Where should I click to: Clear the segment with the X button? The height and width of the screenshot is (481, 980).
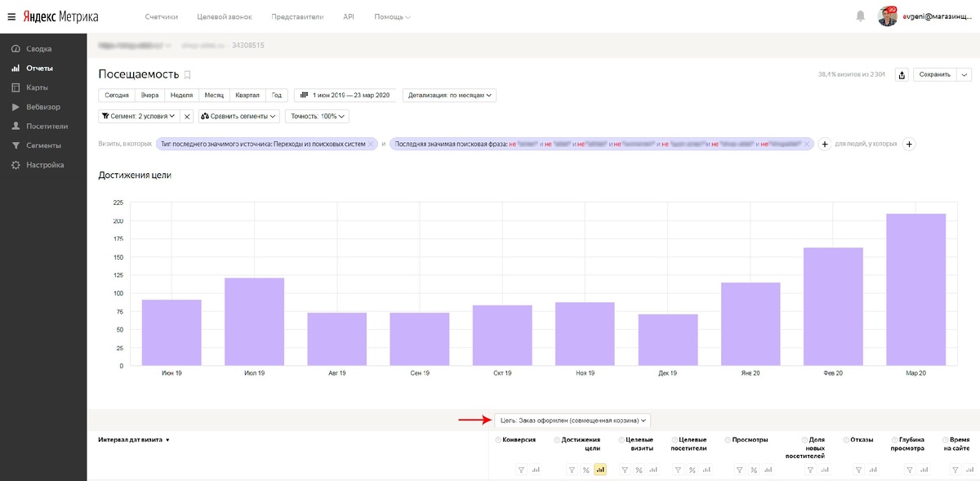[186, 116]
